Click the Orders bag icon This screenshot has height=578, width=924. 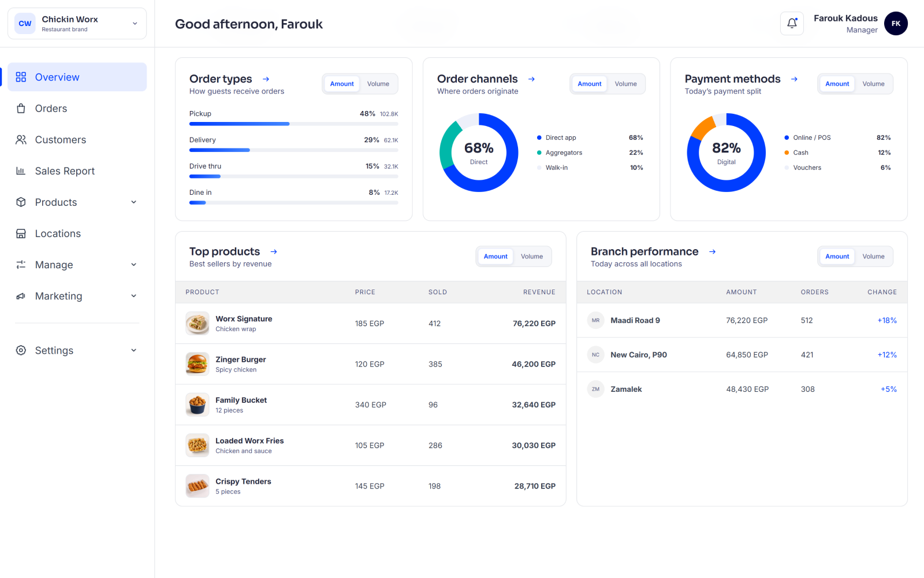pyautogui.click(x=21, y=109)
